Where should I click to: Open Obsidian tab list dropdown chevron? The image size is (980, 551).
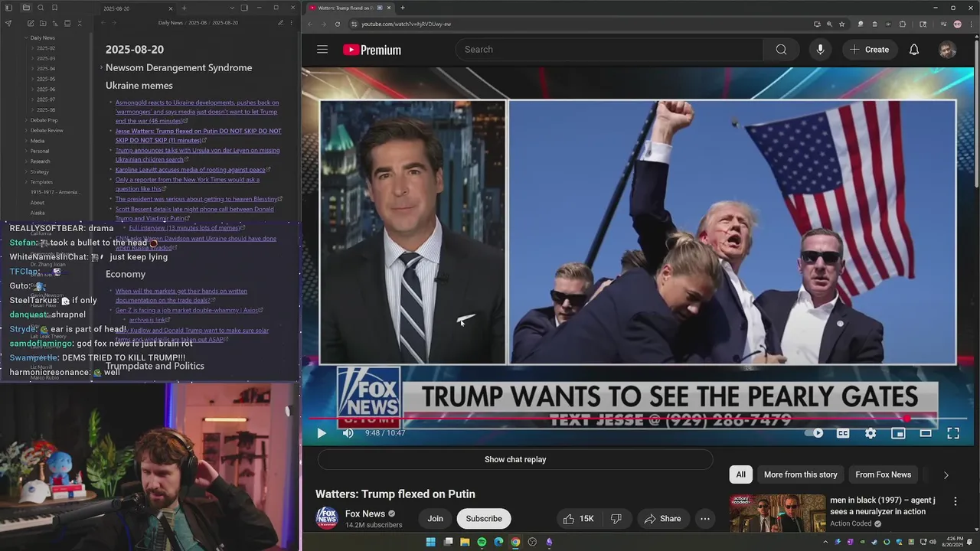pos(232,8)
